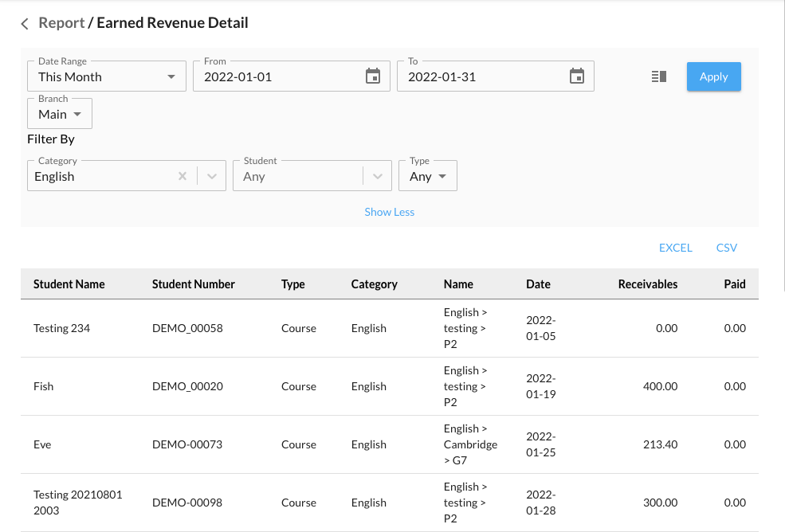Open the Type filter dropdown
This screenshot has height=532, width=785.
(428, 176)
